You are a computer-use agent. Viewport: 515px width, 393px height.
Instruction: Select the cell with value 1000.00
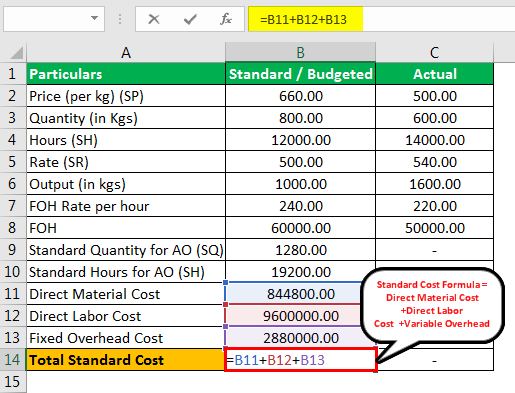[x=300, y=184]
